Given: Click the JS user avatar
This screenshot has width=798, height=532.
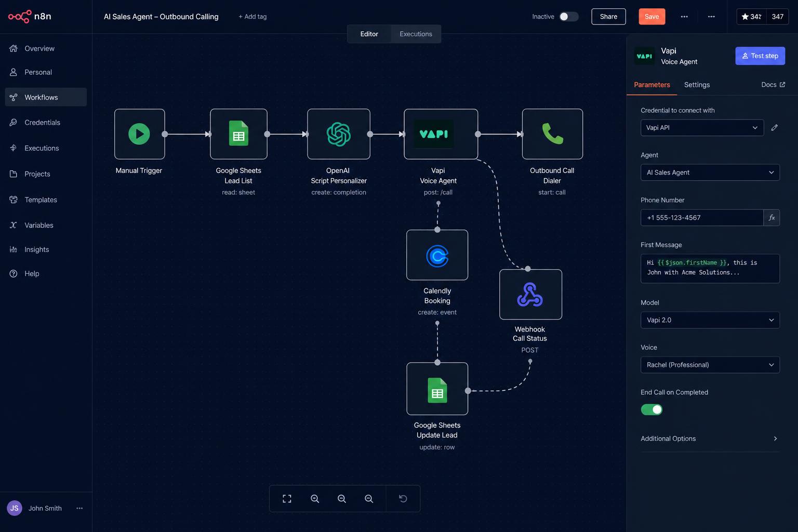Looking at the screenshot, I should click(15, 508).
